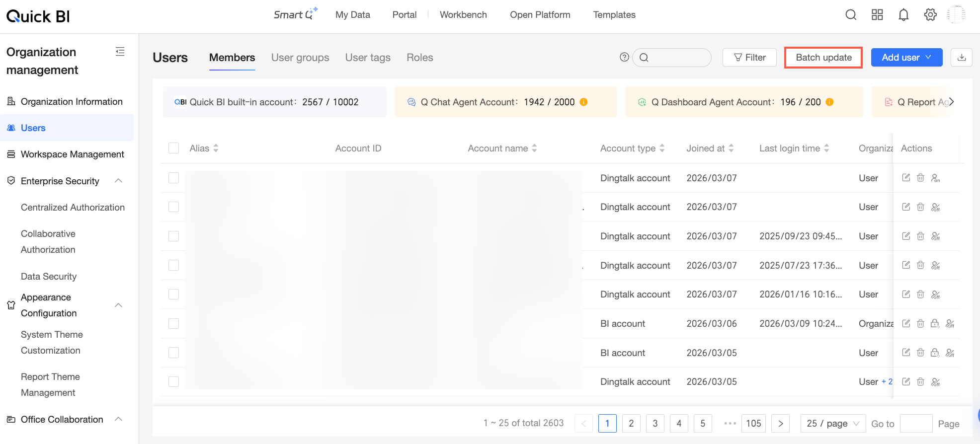Check the first Dingtalk account row checkbox

[173, 178]
